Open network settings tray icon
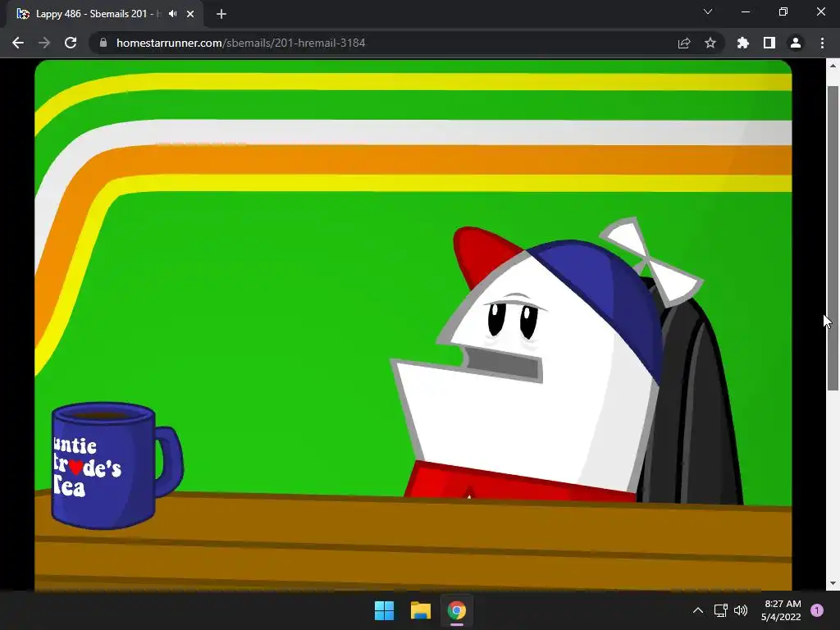The width and height of the screenshot is (840, 630). [x=720, y=610]
